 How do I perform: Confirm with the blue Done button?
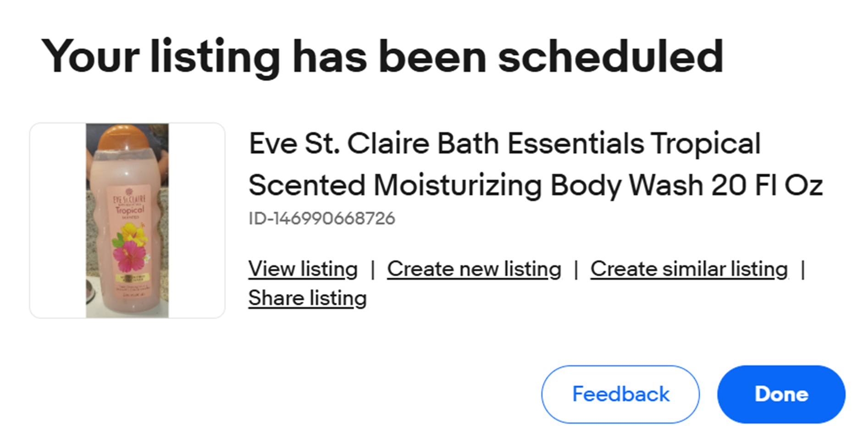click(781, 394)
